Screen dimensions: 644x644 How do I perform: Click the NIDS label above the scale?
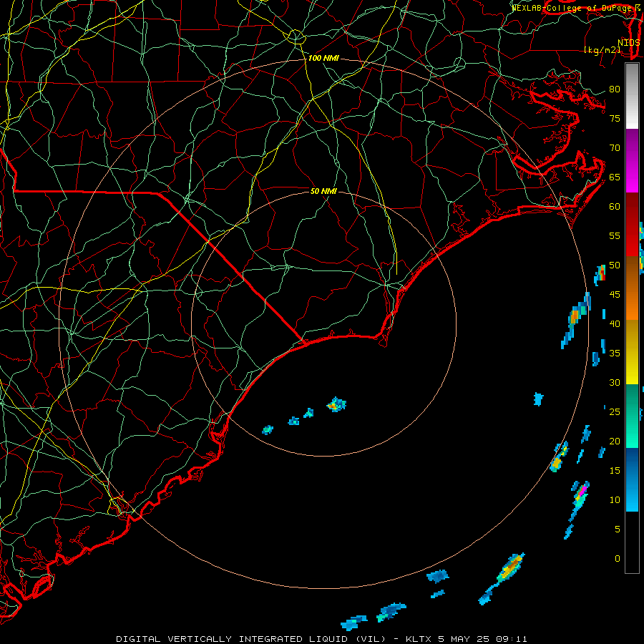pyautogui.click(x=628, y=43)
